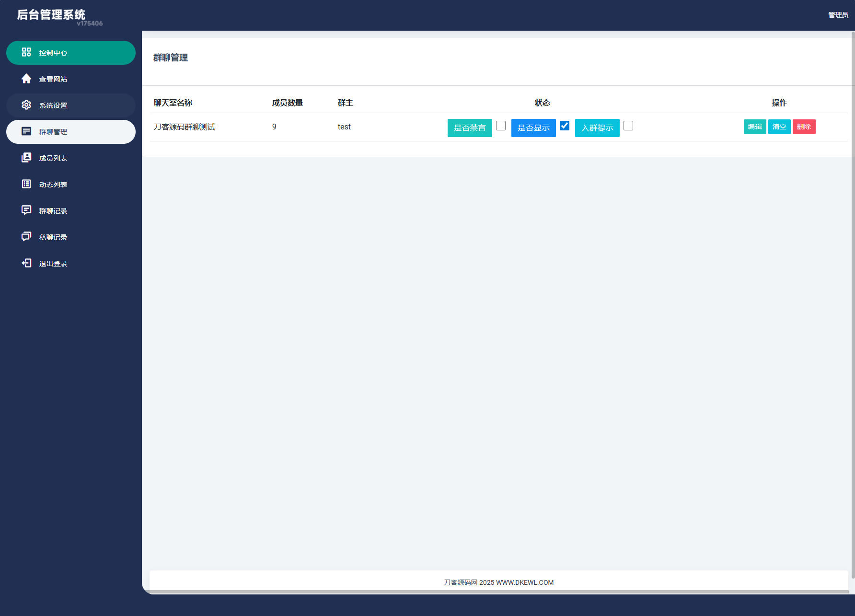Viewport: 855px width, 616px height.
Task: Open the 管理员 user menu
Action: (x=838, y=15)
